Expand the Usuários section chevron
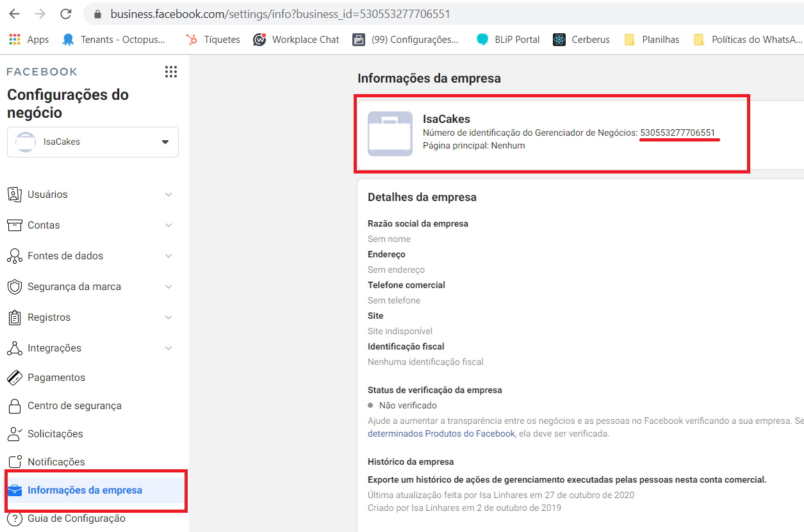Viewport: 804px width, 532px height. click(x=168, y=195)
